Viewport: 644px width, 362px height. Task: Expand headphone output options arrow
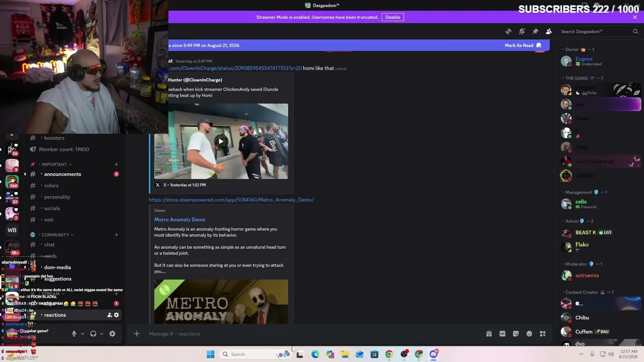[x=102, y=334]
